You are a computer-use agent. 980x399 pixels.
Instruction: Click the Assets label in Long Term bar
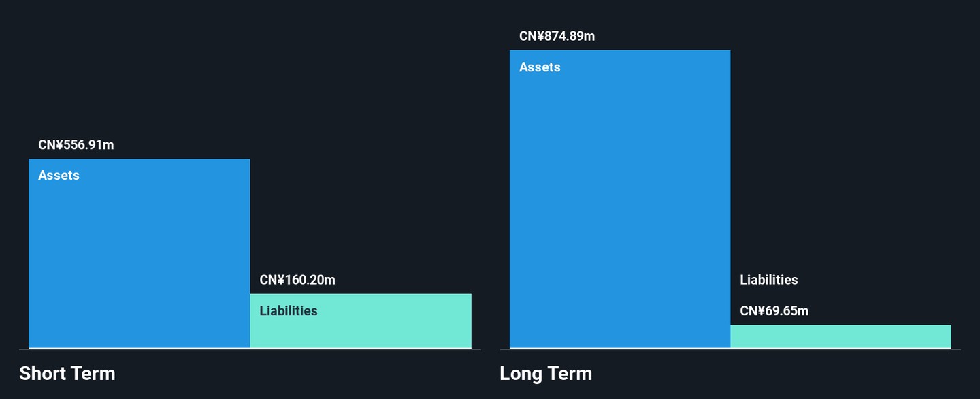pyautogui.click(x=540, y=67)
